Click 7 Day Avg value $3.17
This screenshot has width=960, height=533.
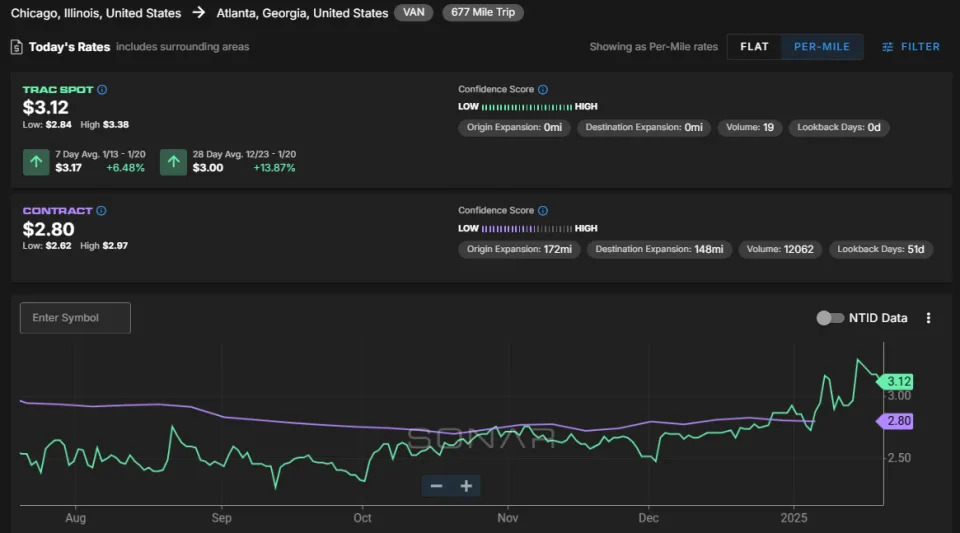pos(69,168)
